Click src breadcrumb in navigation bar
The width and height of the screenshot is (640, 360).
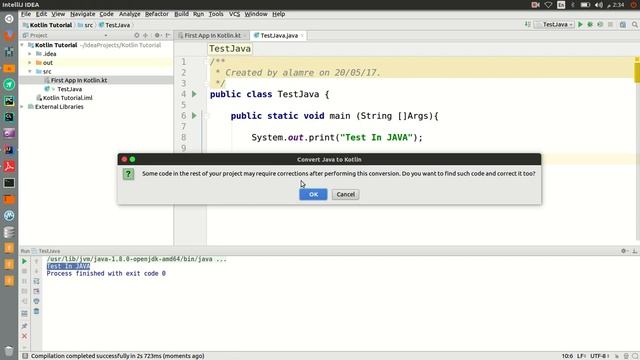click(x=86, y=25)
